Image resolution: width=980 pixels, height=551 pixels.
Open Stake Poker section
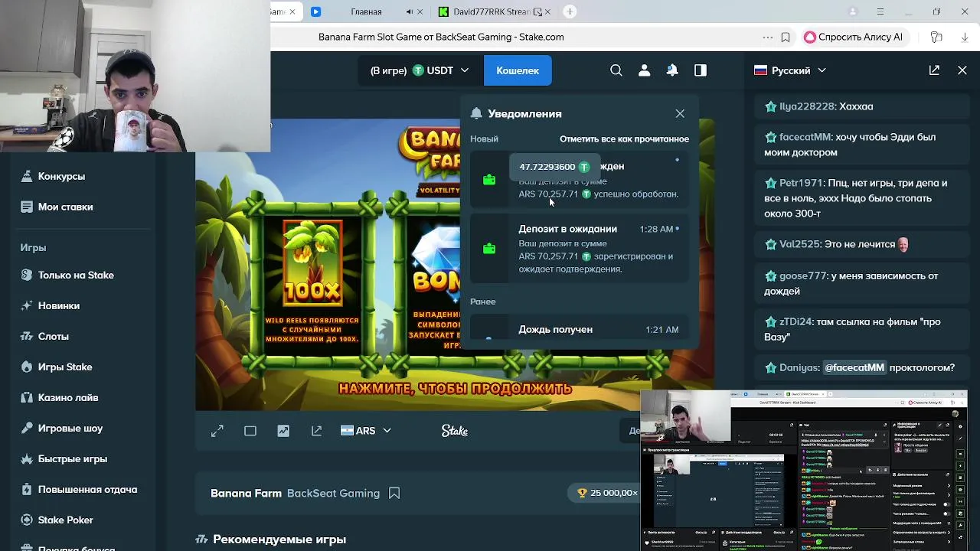pos(65,520)
